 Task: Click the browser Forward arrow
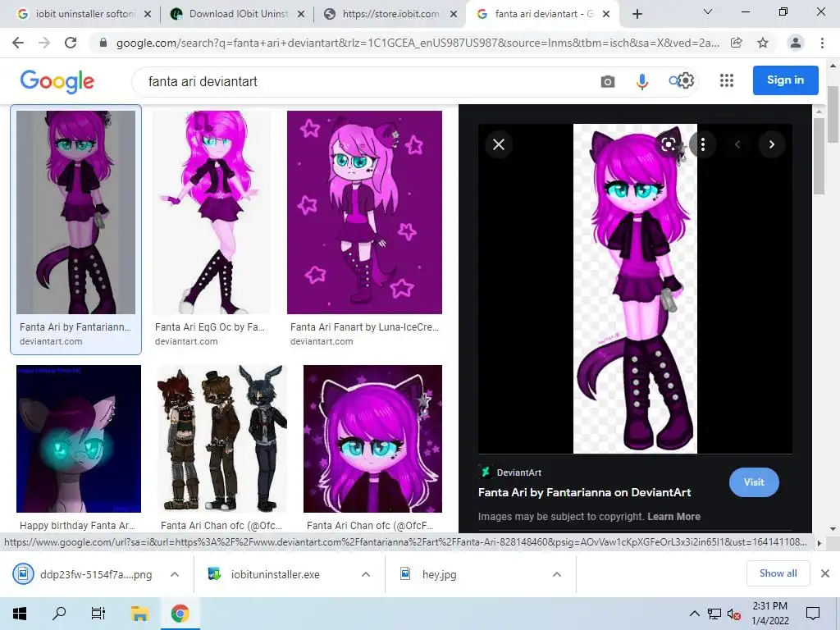click(44, 43)
